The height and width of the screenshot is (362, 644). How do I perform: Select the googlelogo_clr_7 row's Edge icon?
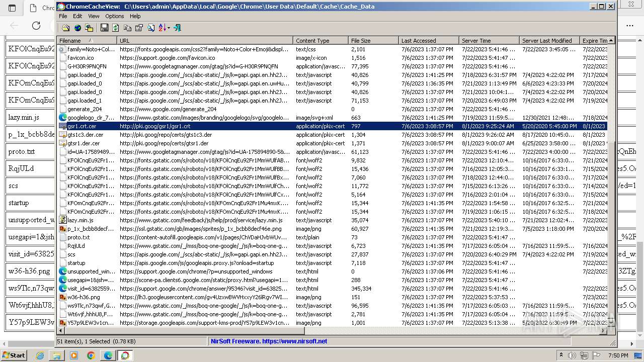tap(62, 118)
